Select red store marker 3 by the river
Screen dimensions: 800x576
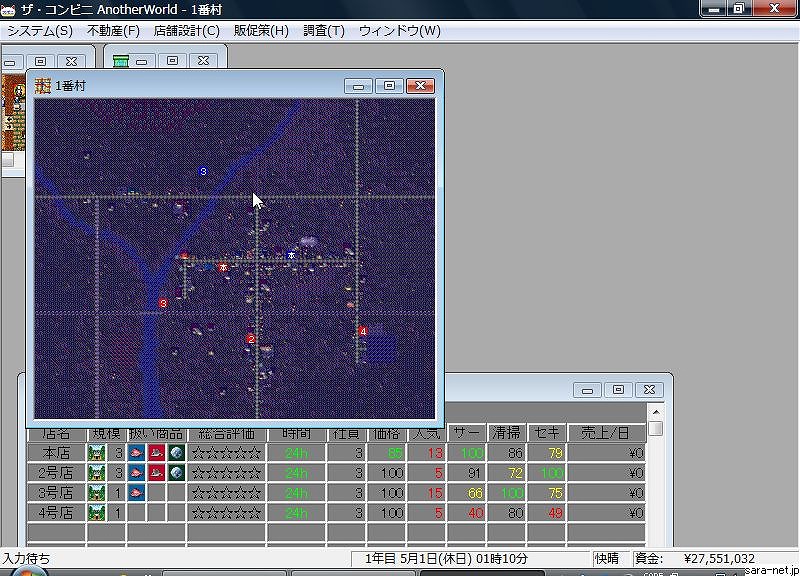163,303
